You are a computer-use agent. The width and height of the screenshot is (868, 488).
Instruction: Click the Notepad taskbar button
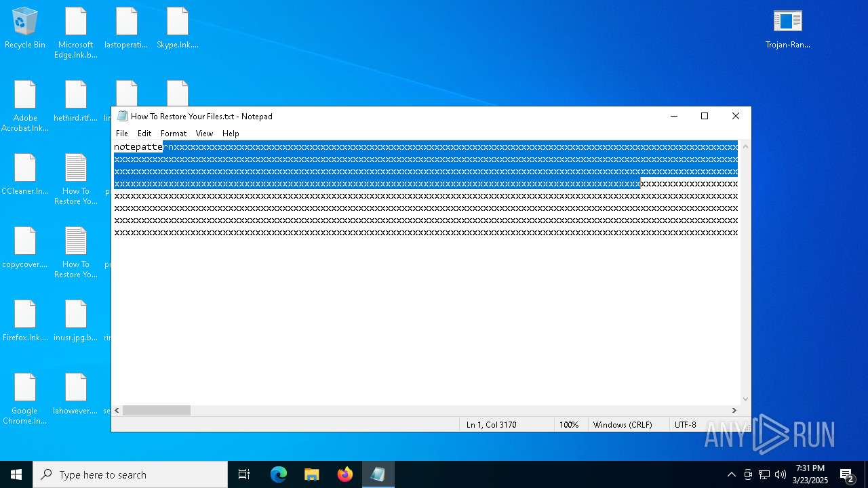click(x=378, y=474)
